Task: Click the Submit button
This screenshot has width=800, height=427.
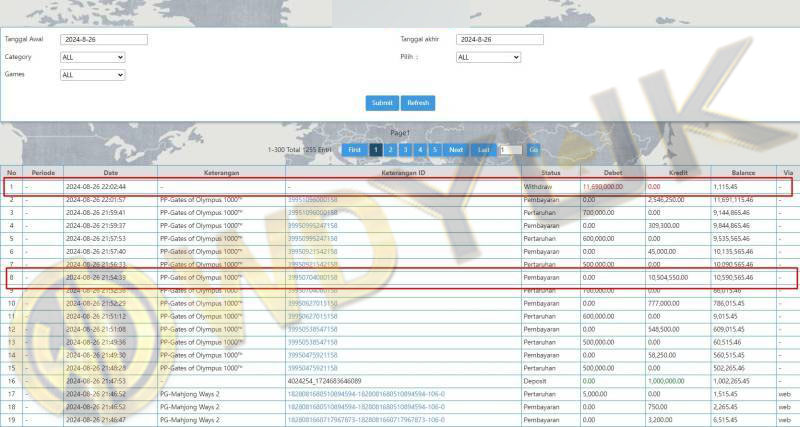Action: click(382, 103)
